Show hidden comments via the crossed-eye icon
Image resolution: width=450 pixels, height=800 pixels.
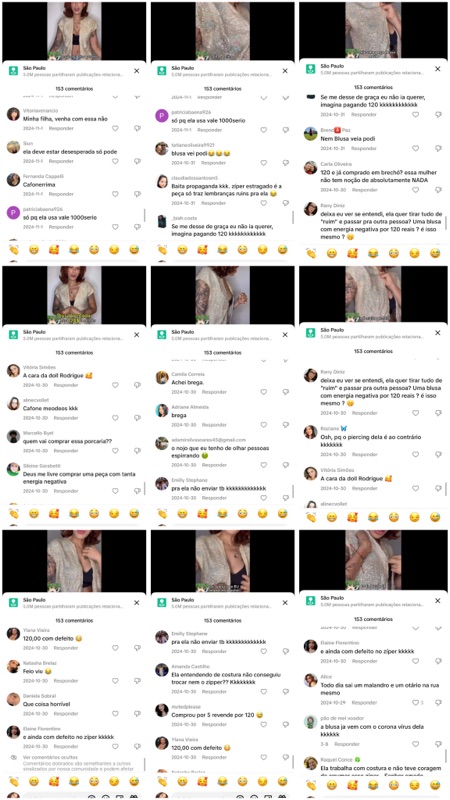point(14,757)
